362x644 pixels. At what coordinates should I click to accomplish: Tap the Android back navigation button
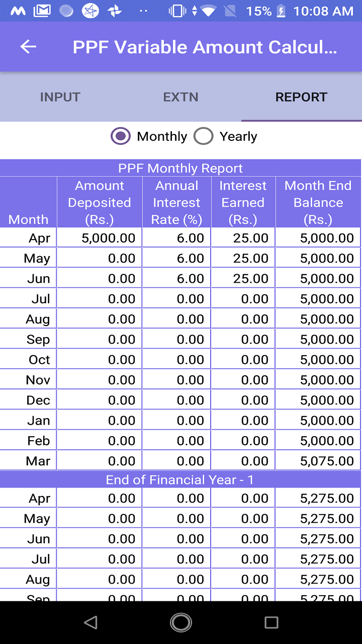tap(90, 622)
